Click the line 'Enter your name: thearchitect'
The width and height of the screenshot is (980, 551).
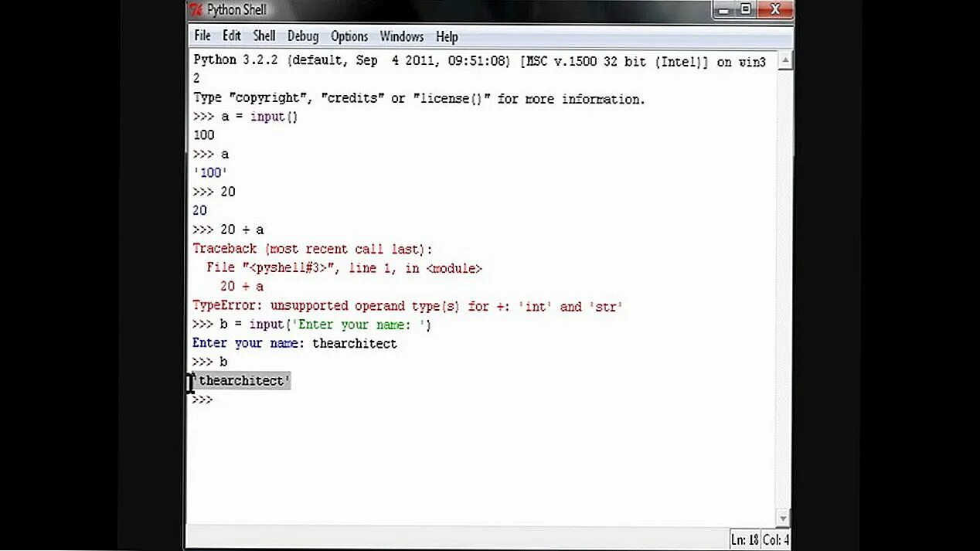pos(294,343)
